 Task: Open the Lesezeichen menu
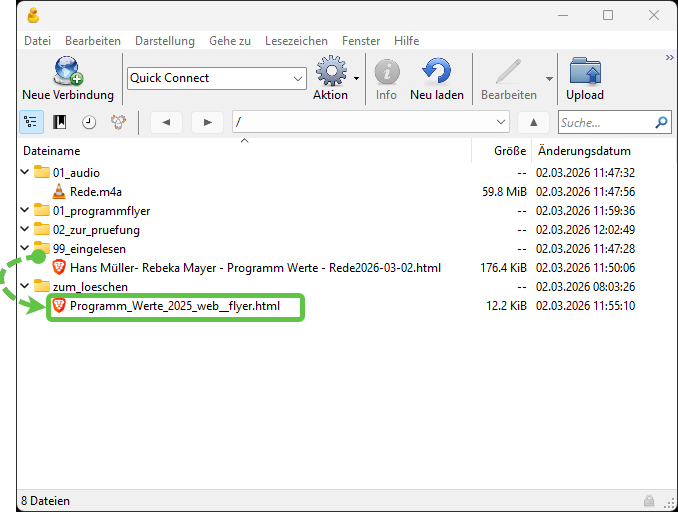296,41
